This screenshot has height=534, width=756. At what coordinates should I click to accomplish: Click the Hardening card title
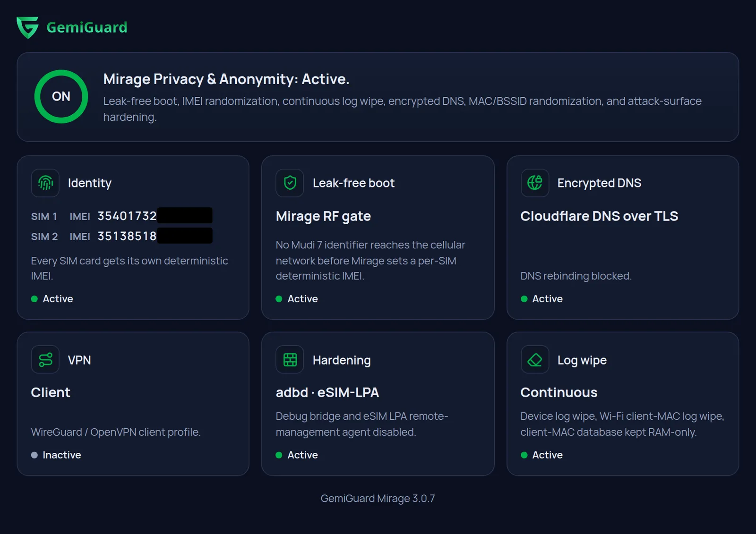click(x=342, y=360)
